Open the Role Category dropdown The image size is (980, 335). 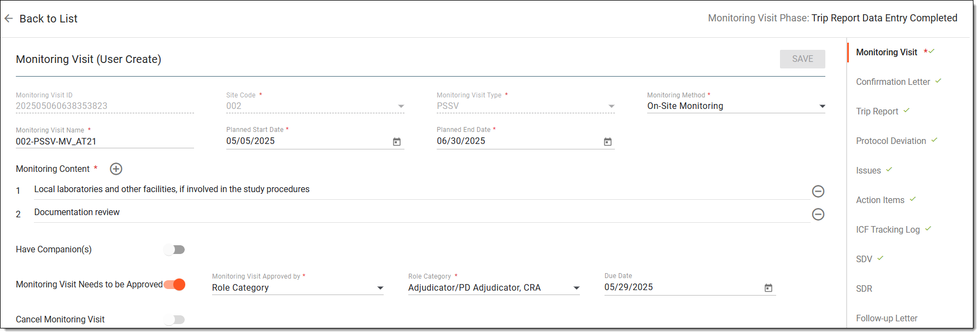pyautogui.click(x=494, y=288)
